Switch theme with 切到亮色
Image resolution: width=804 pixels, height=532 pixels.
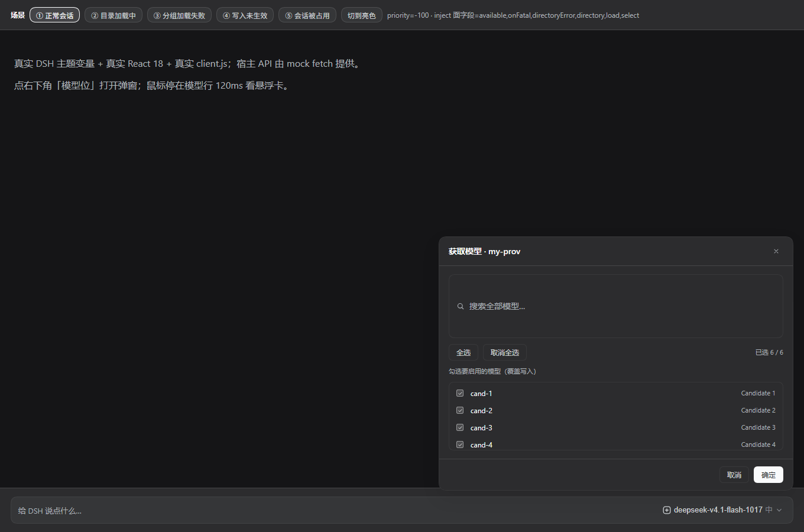[x=362, y=15]
